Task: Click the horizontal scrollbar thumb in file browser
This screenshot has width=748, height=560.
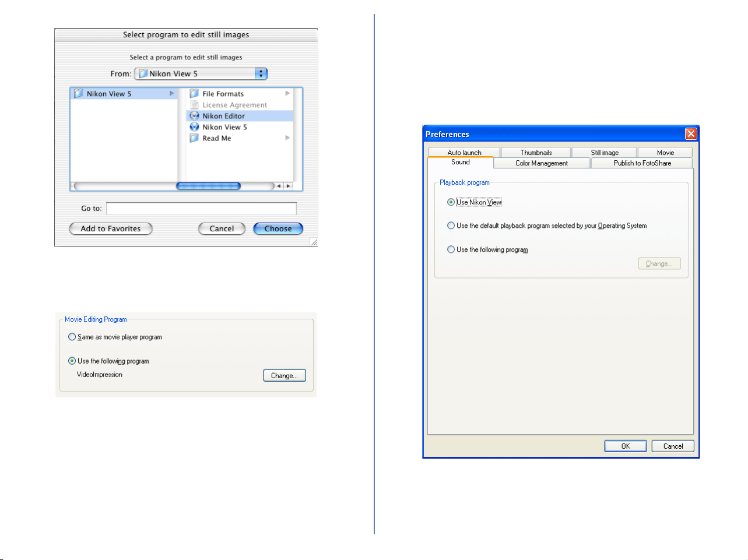Action: (208, 186)
